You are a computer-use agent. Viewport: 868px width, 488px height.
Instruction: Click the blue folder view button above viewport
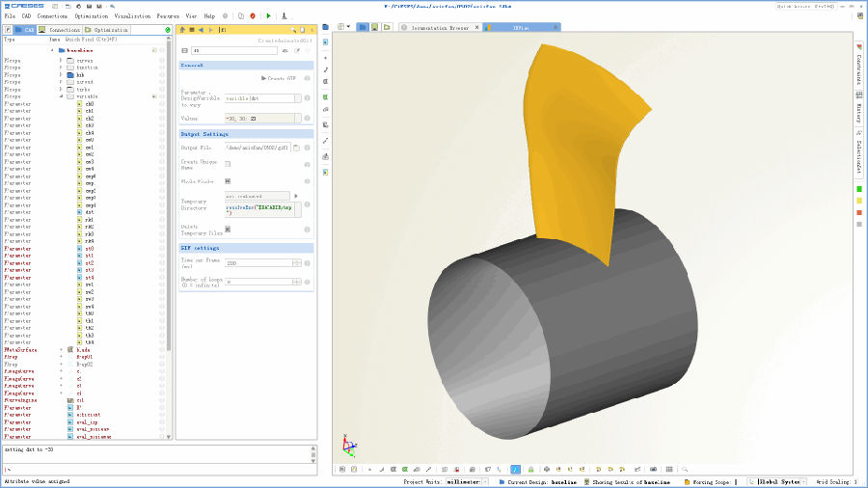[x=363, y=27]
